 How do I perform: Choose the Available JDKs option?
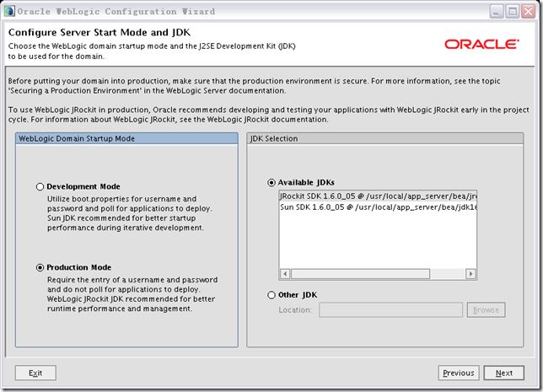[271, 182]
